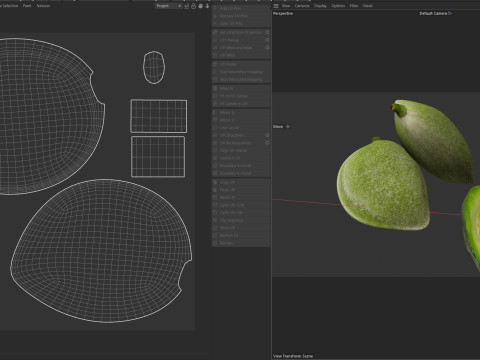This screenshot has width=480, height=360.
Task: Open the Textures menu in UV editor
Action: click(x=43, y=6)
